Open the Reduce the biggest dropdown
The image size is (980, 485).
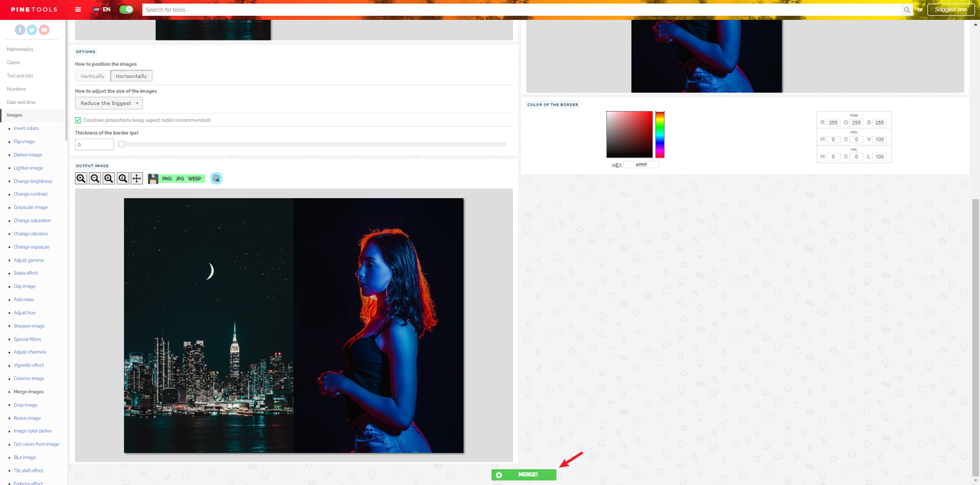[x=109, y=103]
